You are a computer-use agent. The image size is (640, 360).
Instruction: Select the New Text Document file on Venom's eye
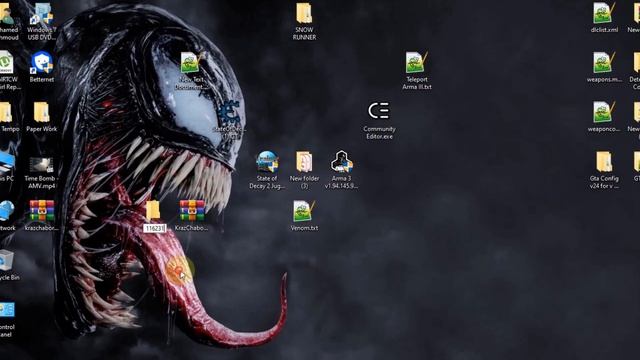click(191, 62)
